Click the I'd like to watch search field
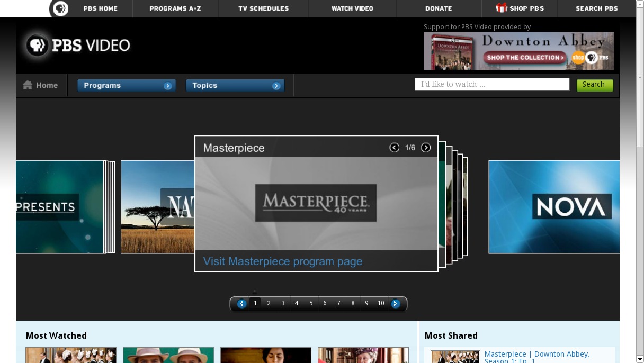 492,85
